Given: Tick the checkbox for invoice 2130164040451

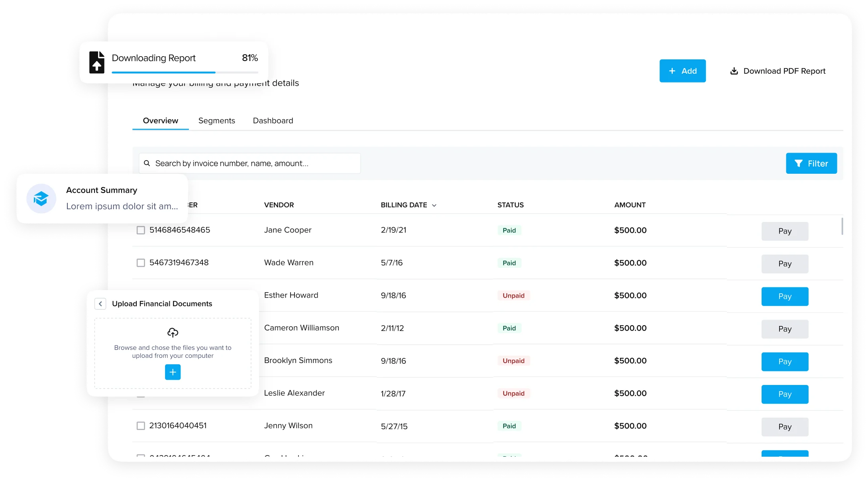Looking at the screenshot, I should (141, 426).
